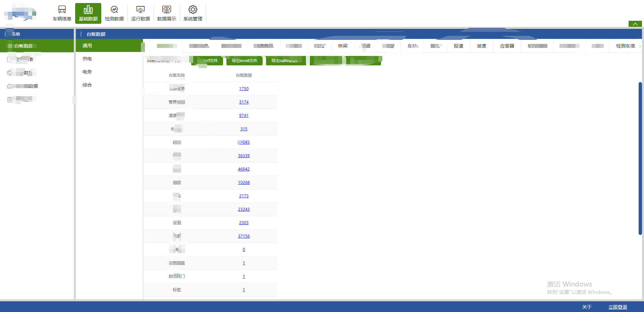The image size is (644, 312).
Task: Open the 10268 count link
Action: point(244,183)
